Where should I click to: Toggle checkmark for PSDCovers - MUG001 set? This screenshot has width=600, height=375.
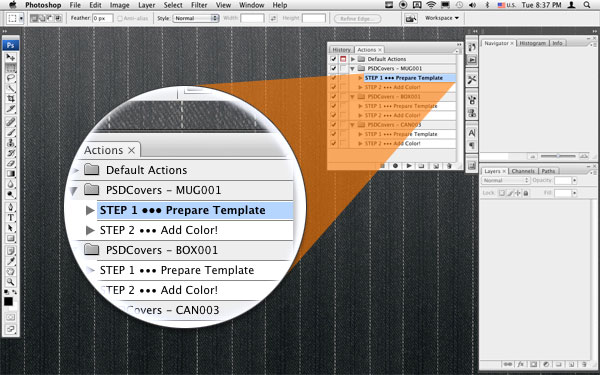click(333, 68)
